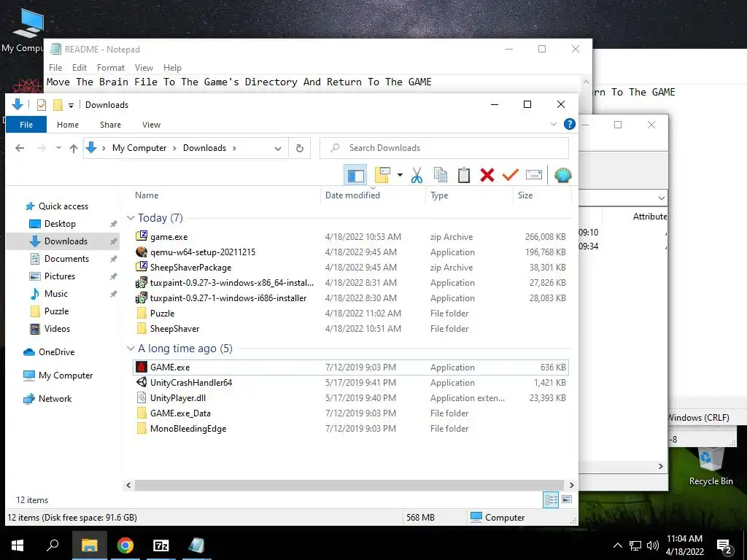Expand breadcrumb arrow after My Computer
The width and height of the screenshot is (747, 560).
point(174,148)
